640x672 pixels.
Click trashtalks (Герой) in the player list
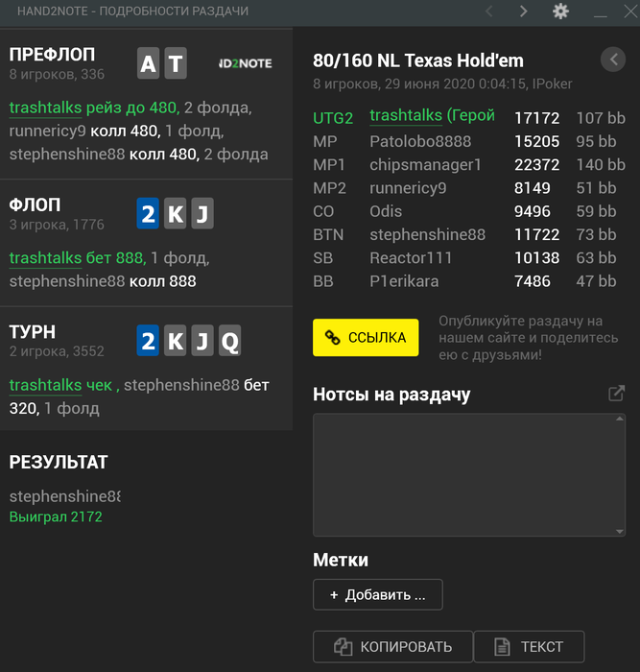432,116
